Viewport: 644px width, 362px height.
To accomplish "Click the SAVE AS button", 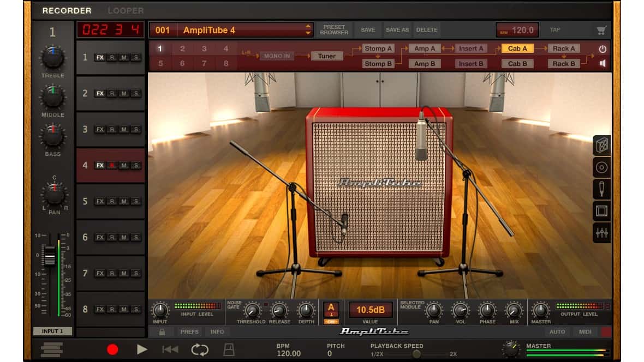I will pos(397,30).
